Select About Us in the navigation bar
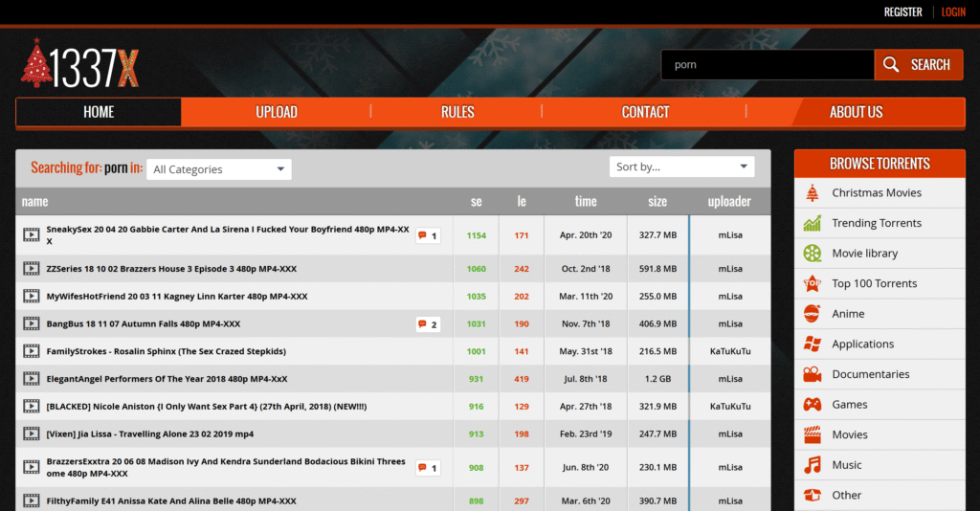Image resolution: width=980 pixels, height=511 pixels. [x=856, y=112]
